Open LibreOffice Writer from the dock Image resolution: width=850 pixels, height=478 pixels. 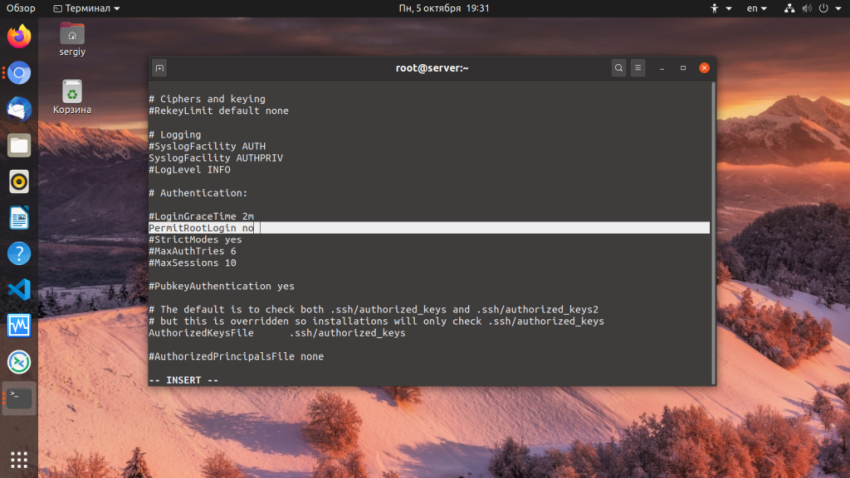pyautogui.click(x=19, y=218)
